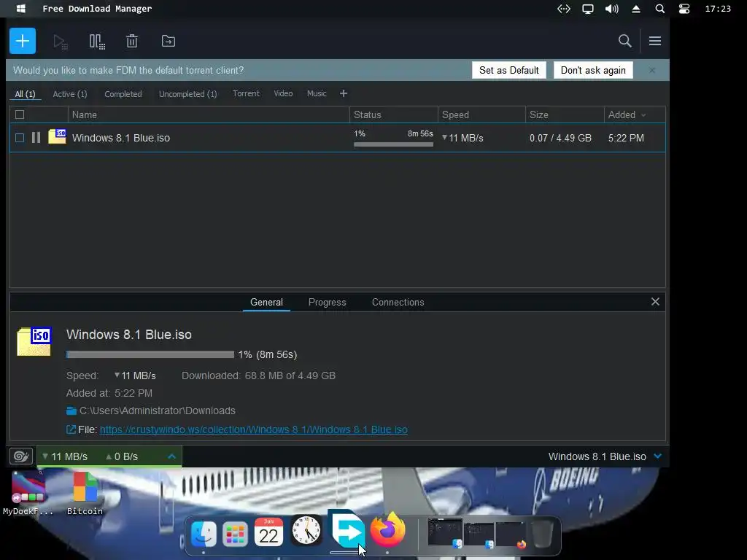Delete selected download using the trash icon
747x560 pixels.
(x=132, y=41)
